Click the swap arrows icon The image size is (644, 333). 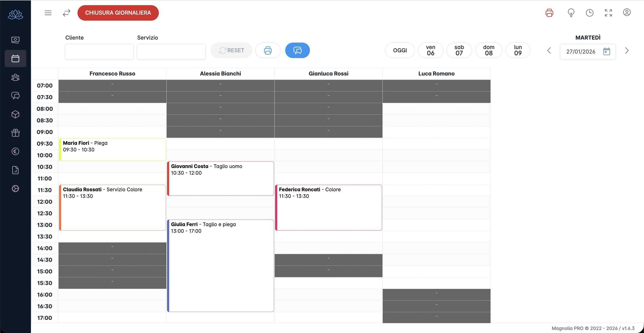click(67, 13)
